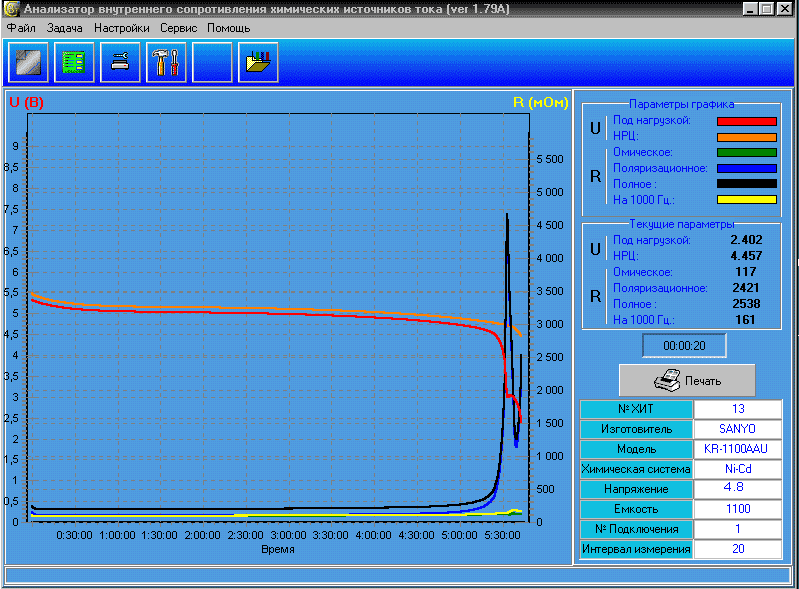The height and width of the screenshot is (589, 799).
Task: Click the red Под нагрузкой color swatch
Action: (747, 121)
